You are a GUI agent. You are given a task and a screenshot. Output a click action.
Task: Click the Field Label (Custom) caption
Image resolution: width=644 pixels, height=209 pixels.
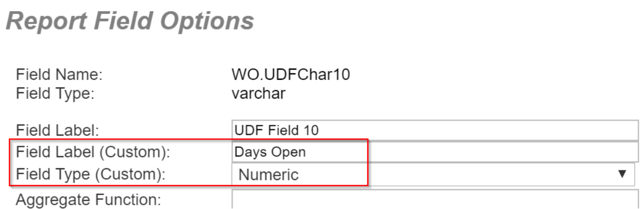click(93, 152)
